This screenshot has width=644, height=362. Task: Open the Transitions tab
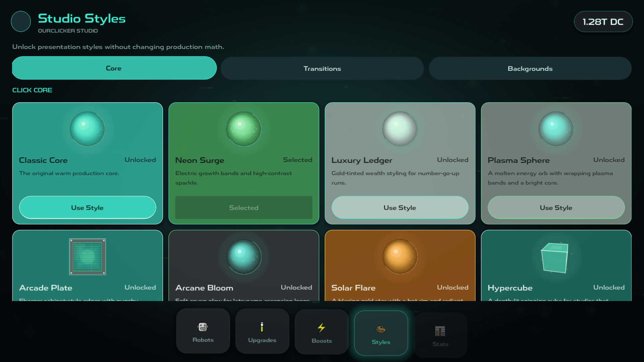pos(322,68)
